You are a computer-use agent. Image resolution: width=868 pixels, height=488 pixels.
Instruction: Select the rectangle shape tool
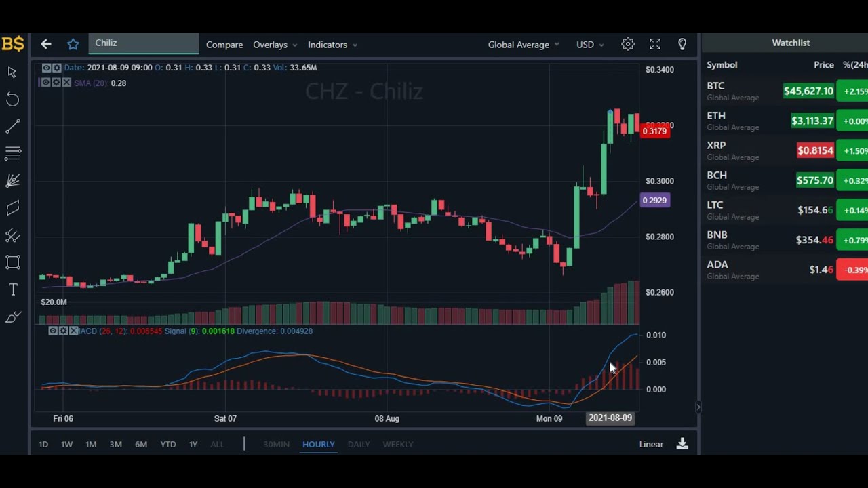pos(12,262)
